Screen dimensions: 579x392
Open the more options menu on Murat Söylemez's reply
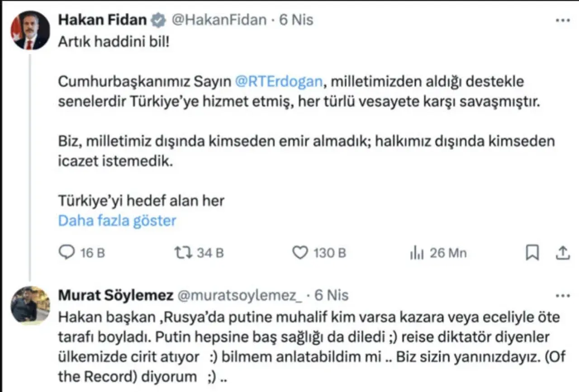click(562, 296)
